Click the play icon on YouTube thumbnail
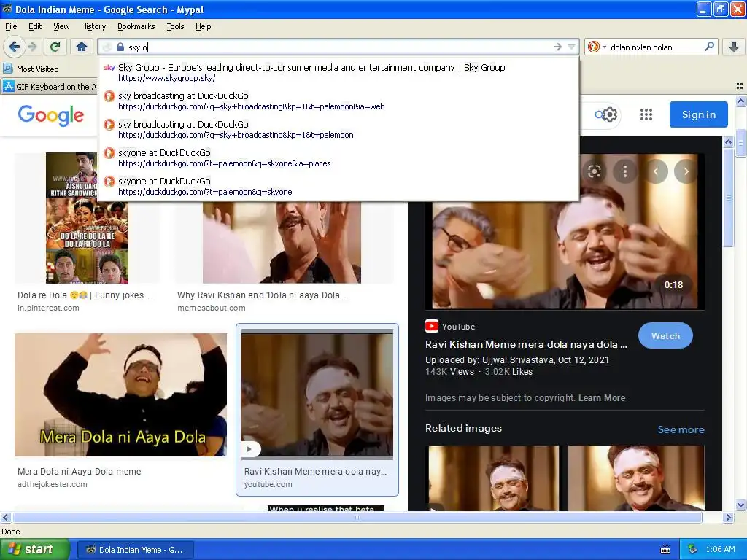 [x=249, y=448]
